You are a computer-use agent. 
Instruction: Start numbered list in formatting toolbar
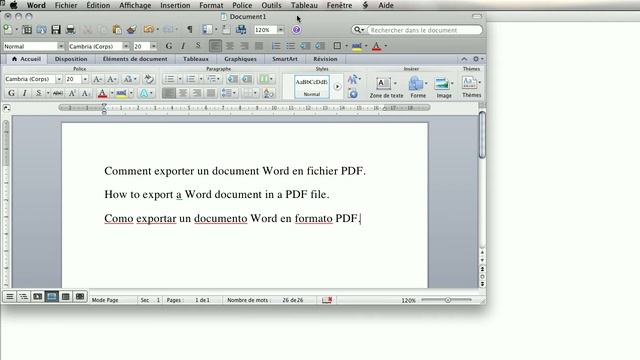coord(276,46)
